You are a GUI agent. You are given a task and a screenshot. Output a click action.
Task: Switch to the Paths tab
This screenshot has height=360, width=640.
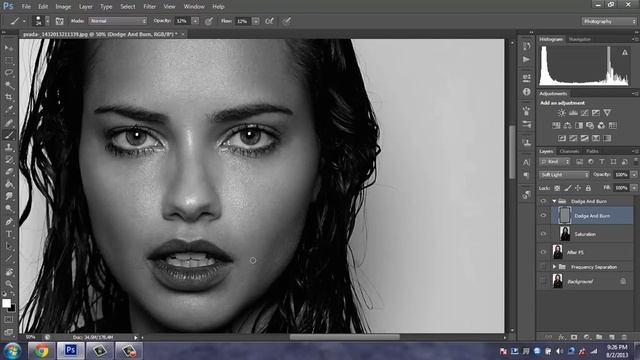pyautogui.click(x=592, y=151)
